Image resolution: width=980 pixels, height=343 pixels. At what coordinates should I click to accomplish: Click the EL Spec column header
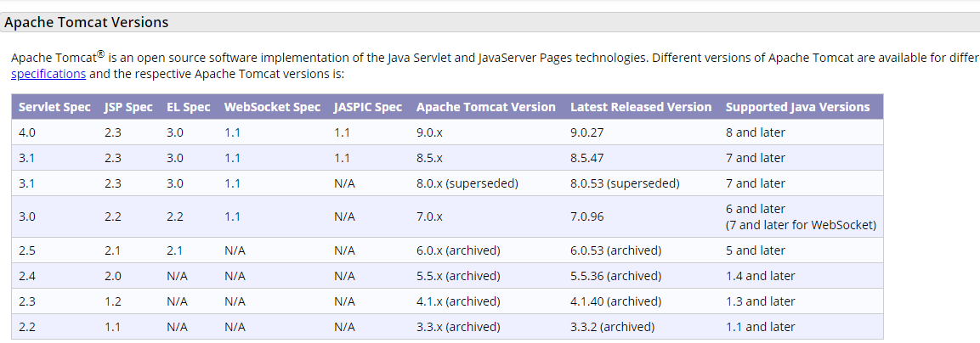(x=188, y=107)
